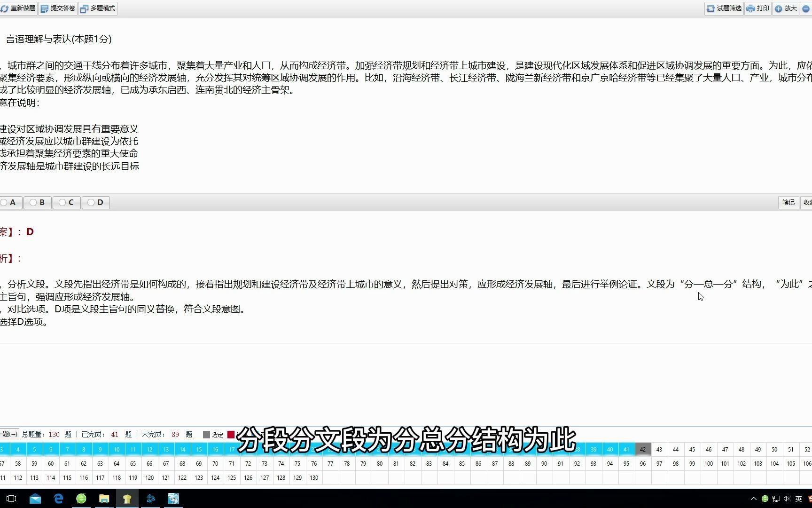Jump to question 125 in grid
Viewport: 812px width, 508px height.
pyautogui.click(x=232, y=477)
